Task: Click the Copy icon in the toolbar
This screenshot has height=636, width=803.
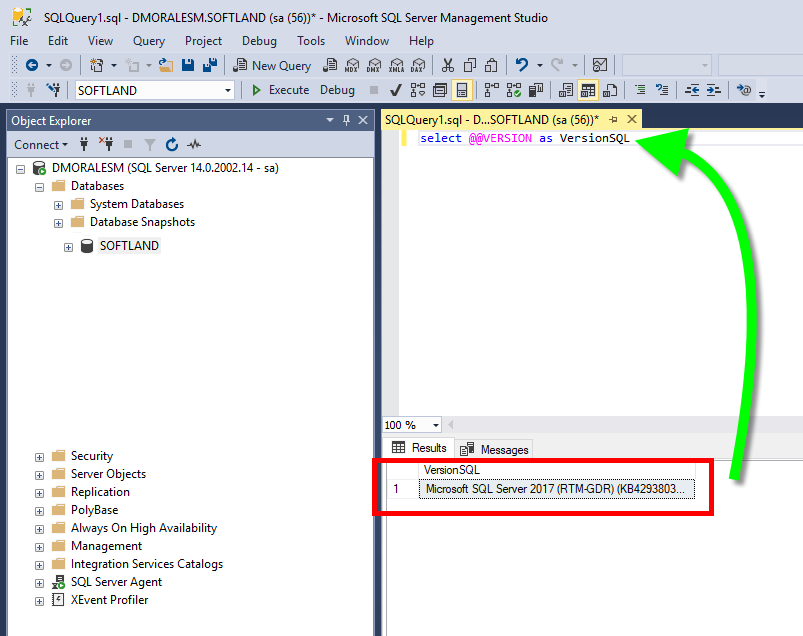Action: (470, 65)
